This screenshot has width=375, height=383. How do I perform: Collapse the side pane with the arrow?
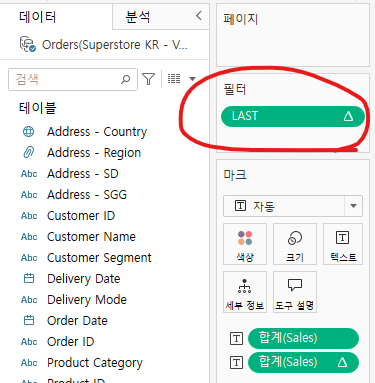coord(199,15)
